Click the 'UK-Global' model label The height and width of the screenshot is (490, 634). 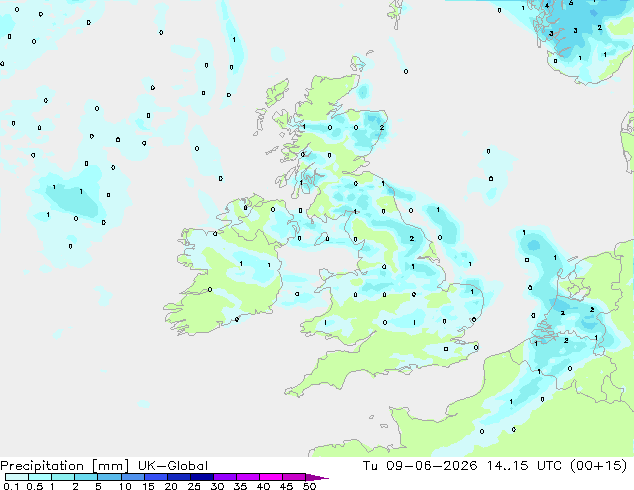173,466
